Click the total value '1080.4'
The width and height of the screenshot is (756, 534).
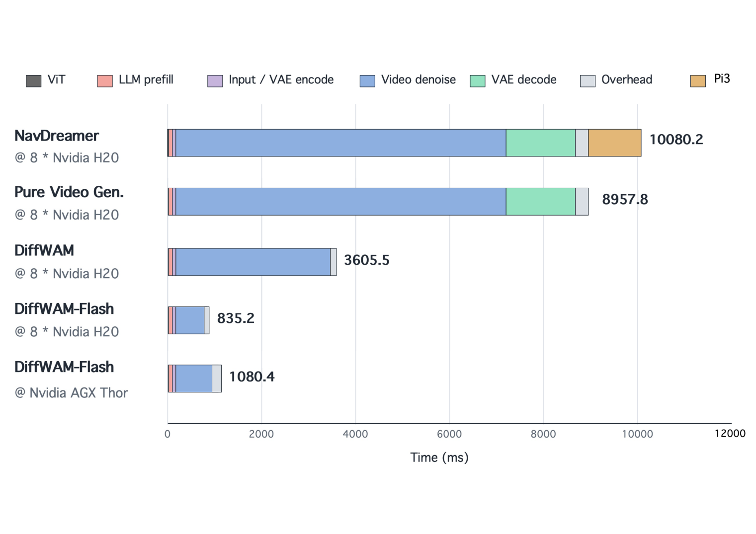(x=252, y=377)
